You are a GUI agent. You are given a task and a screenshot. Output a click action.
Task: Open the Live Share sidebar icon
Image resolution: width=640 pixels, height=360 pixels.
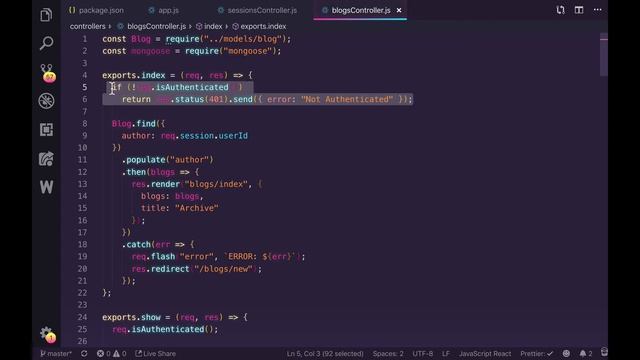pos(46,158)
